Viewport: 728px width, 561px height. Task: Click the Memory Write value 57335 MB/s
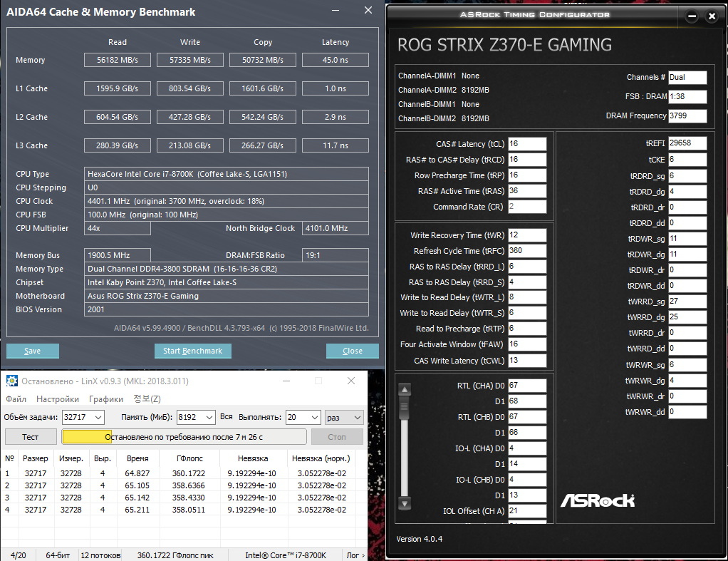[190, 60]
